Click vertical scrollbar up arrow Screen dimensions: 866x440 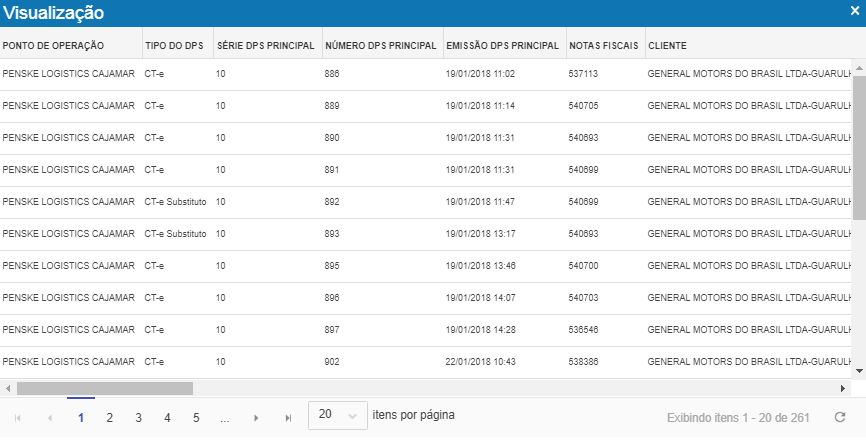click(x=859, y=68)
